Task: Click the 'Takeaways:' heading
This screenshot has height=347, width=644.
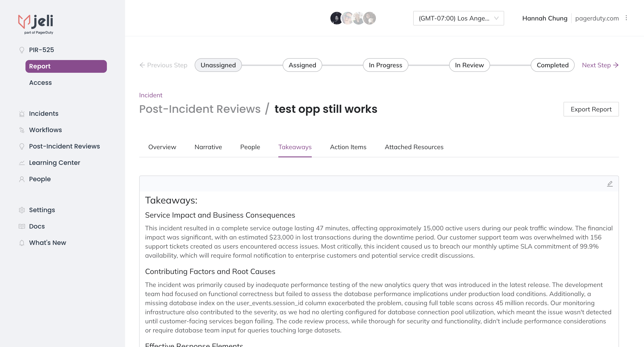Action: point(171,201)
